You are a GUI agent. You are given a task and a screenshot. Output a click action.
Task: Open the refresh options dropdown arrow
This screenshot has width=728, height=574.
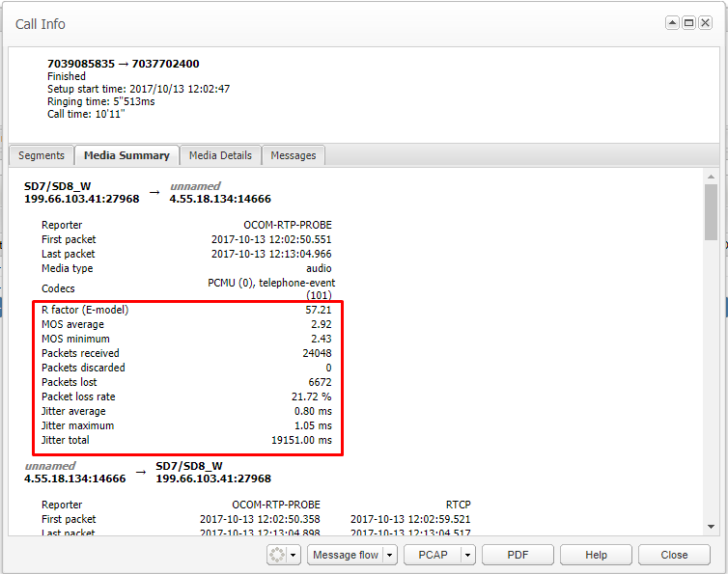click(x=294, y=555)
